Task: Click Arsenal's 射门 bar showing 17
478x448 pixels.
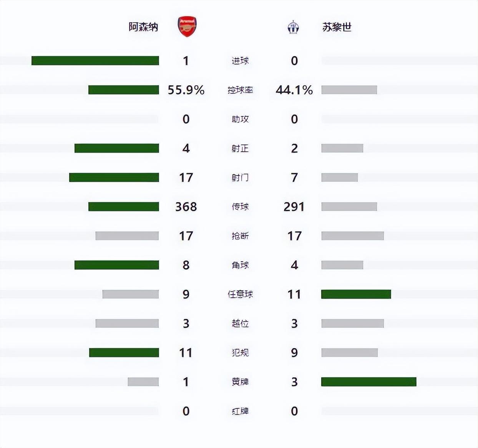Action: click(x=114, y=178)
